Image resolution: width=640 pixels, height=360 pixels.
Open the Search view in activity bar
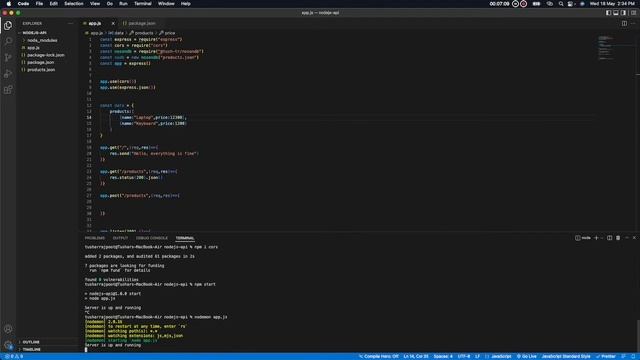tap(8, 41)
